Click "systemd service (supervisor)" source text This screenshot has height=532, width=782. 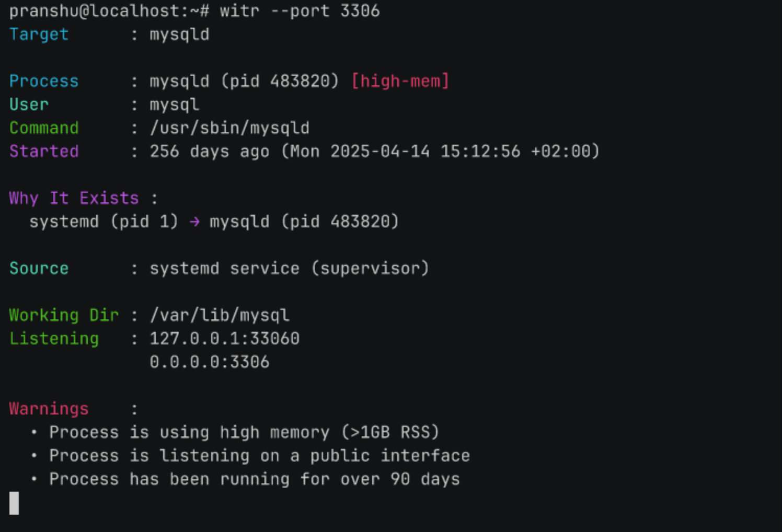coord(289,269)
